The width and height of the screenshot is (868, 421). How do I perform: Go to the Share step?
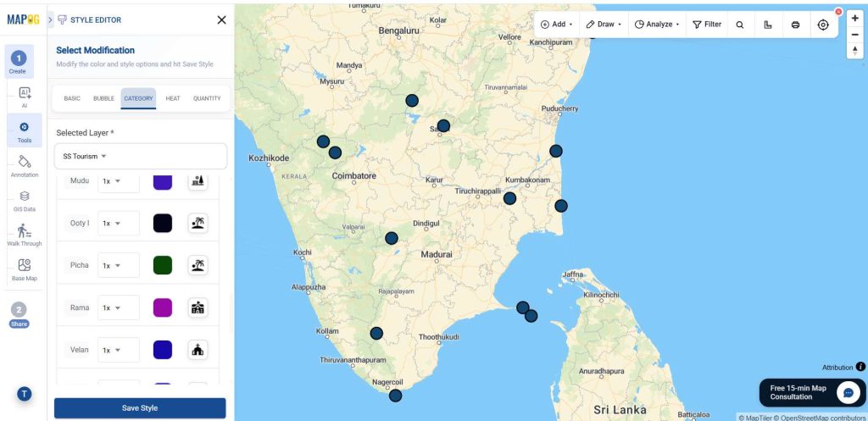[x=19, y=315]
